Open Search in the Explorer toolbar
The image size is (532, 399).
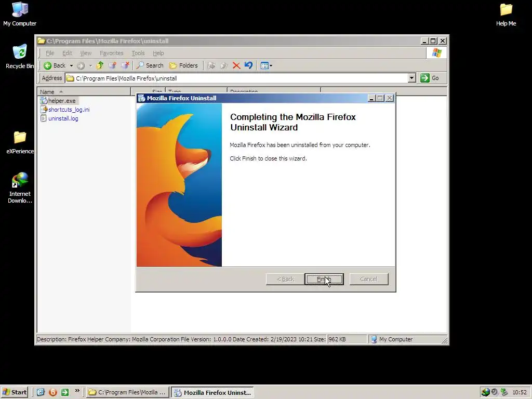[x=150, y=65]
